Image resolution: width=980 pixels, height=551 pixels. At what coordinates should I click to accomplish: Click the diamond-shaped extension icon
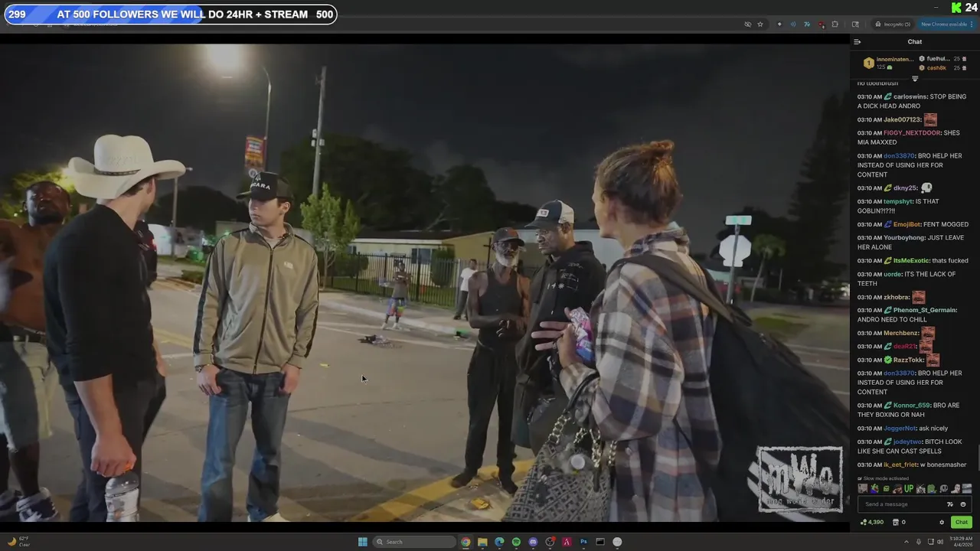click(x=779, y=24)
